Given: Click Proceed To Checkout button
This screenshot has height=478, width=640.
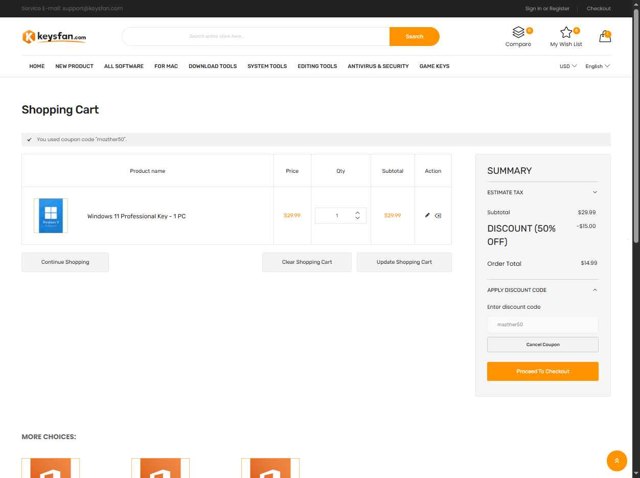Looking at the screenshot, I should (x=542, y=371).
